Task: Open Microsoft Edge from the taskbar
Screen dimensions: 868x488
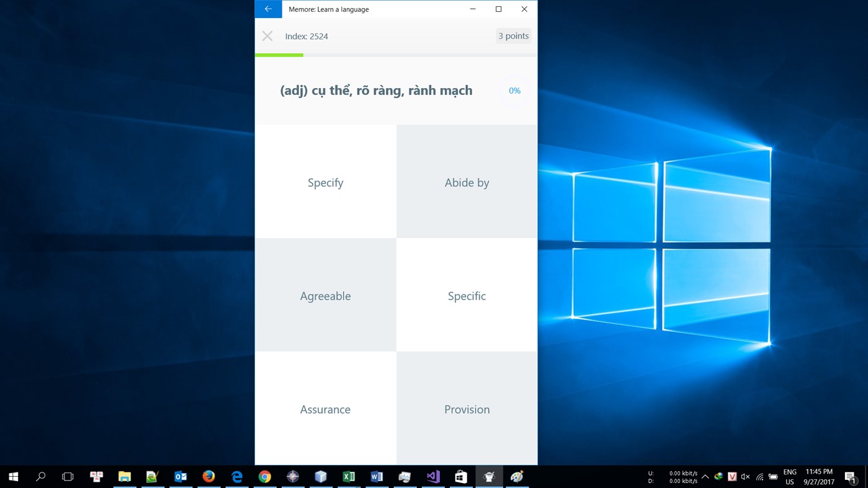Action: click(x=236, y=477)
